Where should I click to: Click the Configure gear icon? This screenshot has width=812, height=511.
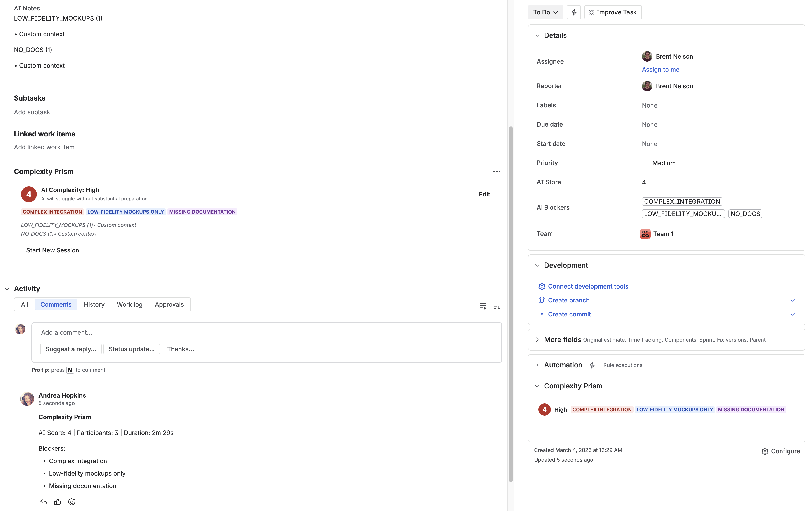click(x=765, y=451)
